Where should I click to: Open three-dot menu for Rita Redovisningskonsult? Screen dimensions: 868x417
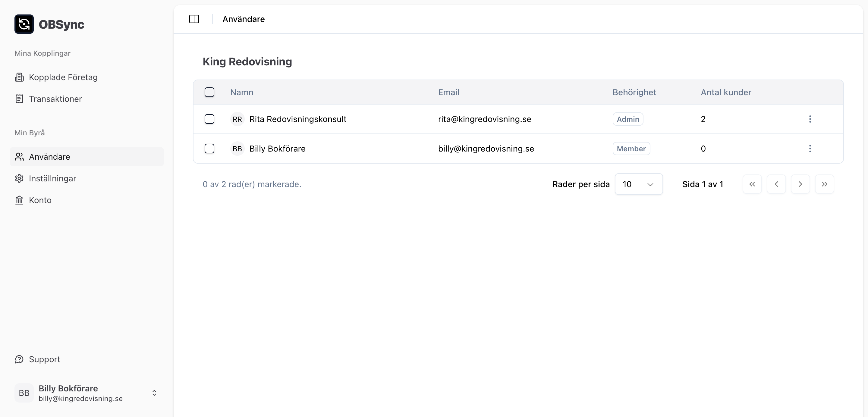810,119
